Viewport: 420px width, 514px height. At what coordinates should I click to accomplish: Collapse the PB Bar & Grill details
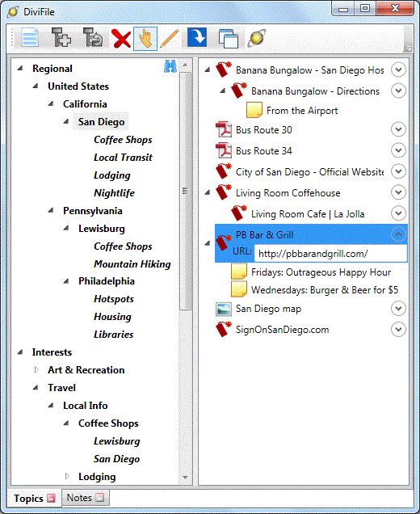pos(398,234)
